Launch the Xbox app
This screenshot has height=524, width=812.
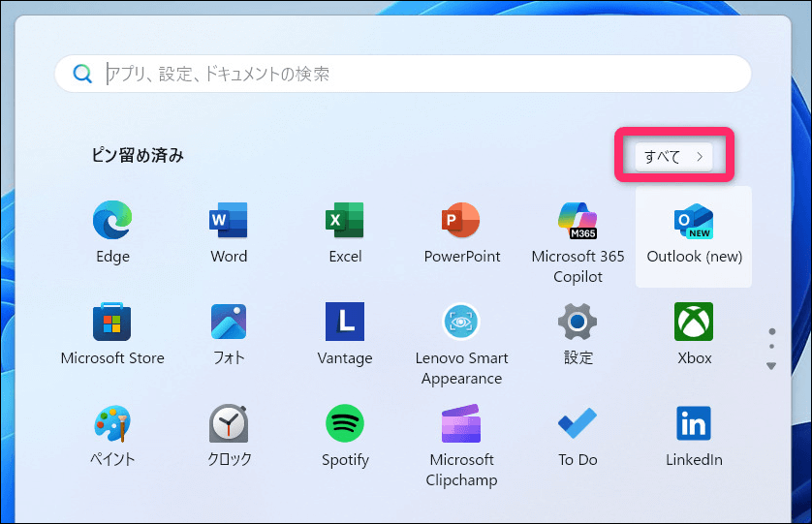click(x=694, y=323)
